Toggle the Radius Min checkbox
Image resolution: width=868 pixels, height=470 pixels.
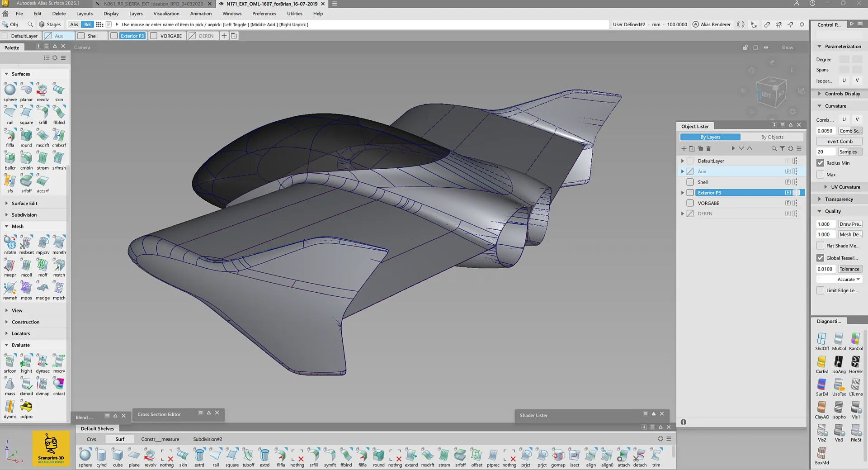tap(820, 163)
